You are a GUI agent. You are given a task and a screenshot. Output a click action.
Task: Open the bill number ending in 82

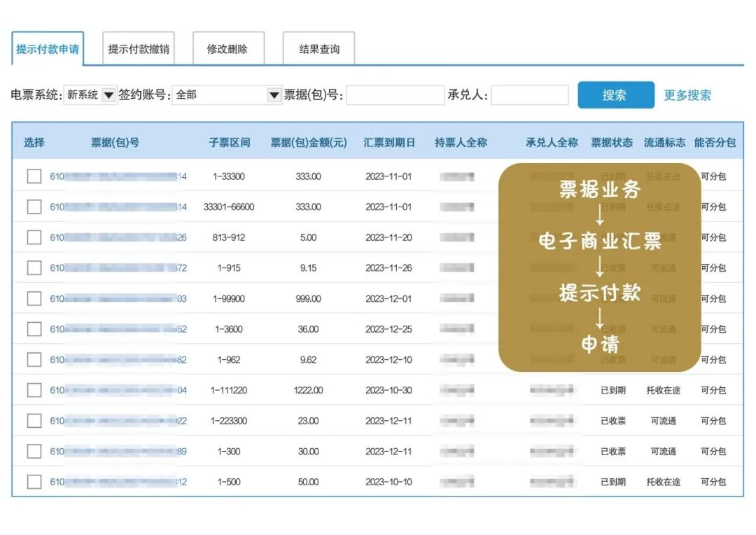(118, 359)
